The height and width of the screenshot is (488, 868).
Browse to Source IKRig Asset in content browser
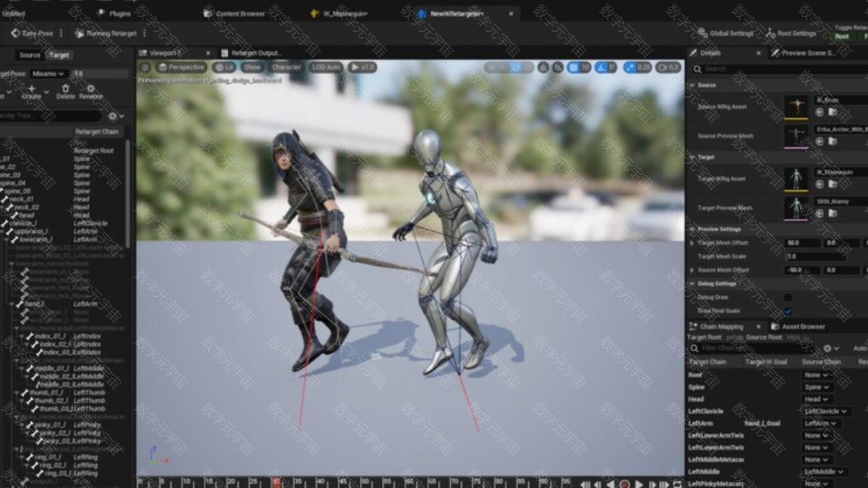click(832, 113)
